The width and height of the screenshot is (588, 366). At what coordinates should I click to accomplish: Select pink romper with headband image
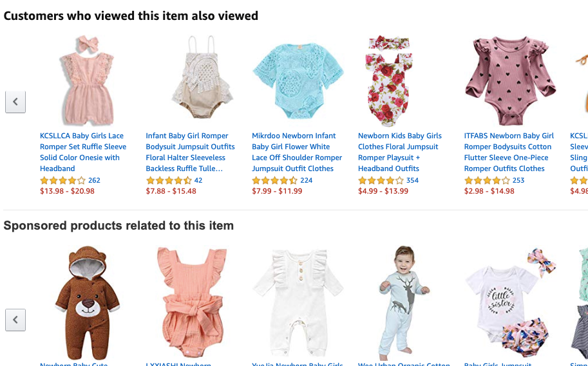(x=87, y=80)
